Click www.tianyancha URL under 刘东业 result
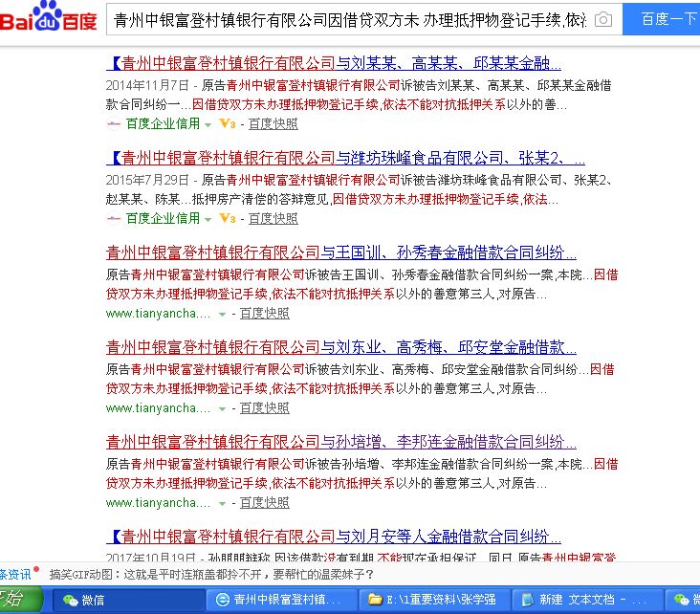 coord(158,408)
